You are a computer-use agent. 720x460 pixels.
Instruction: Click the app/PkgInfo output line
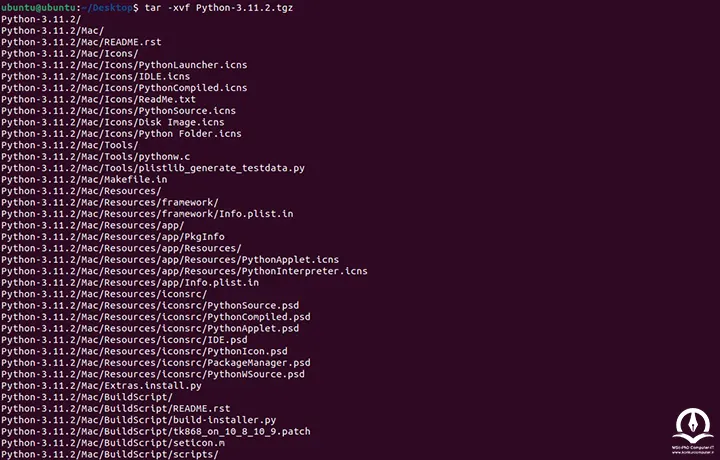[112, 237]
